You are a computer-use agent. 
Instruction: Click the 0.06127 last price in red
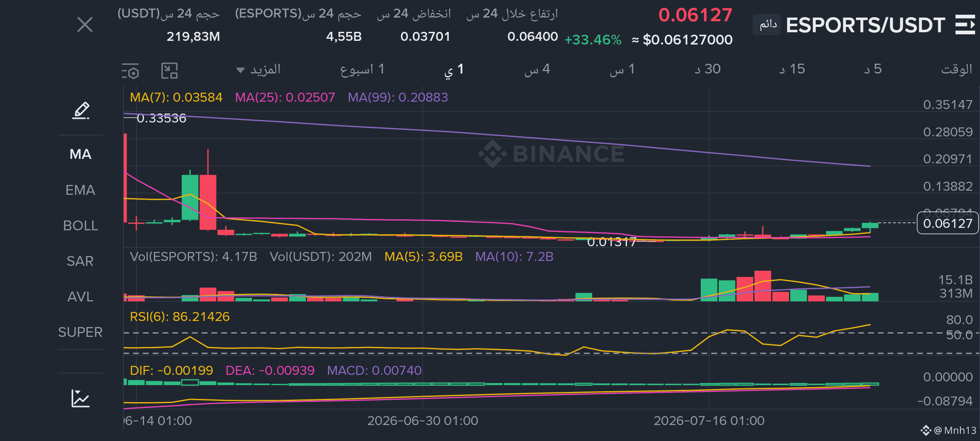(695, 16)
